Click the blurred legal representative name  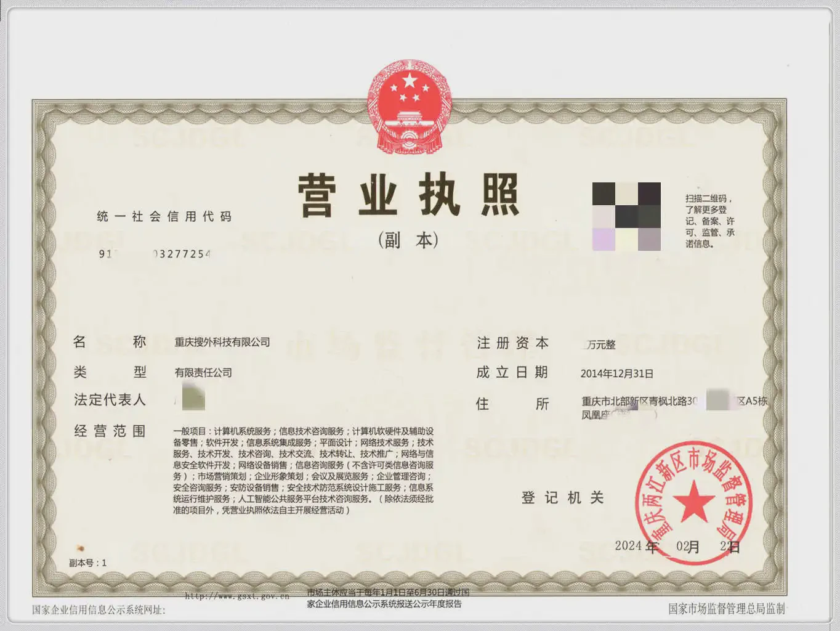(x=193, y=398)
